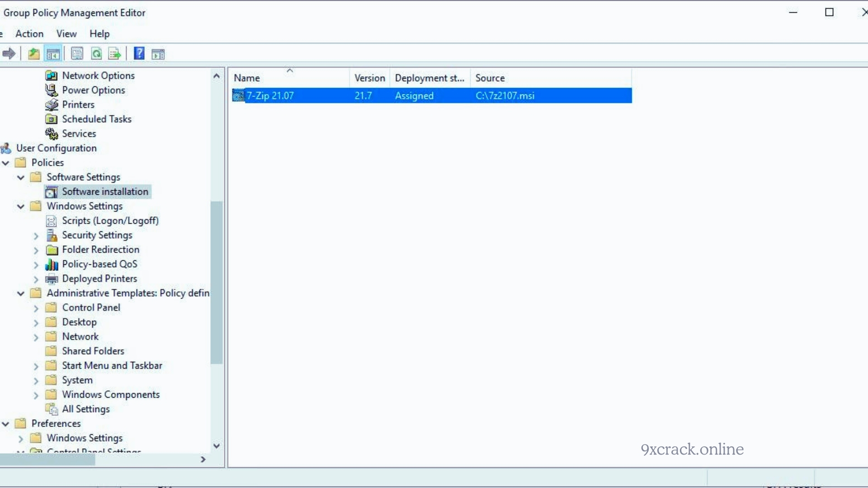Viewport: 868px width, 488px height.
Task: Click the User Configuration icon
Action: pyautogui.click(x=6, y=148)
